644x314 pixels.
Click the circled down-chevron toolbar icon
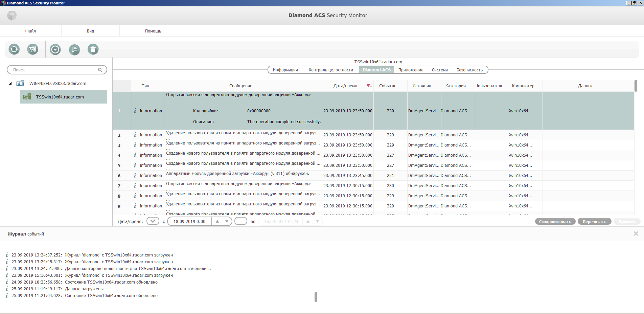(x=55, y=50)
